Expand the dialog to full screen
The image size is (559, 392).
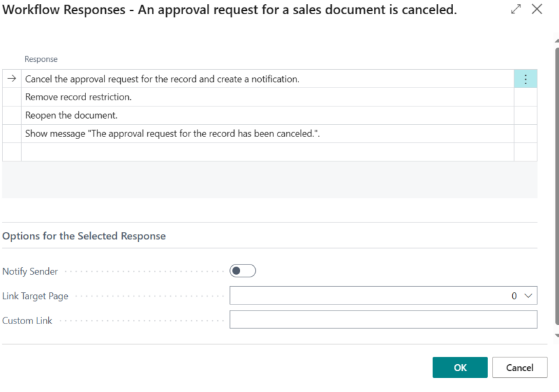click(515, 9)
